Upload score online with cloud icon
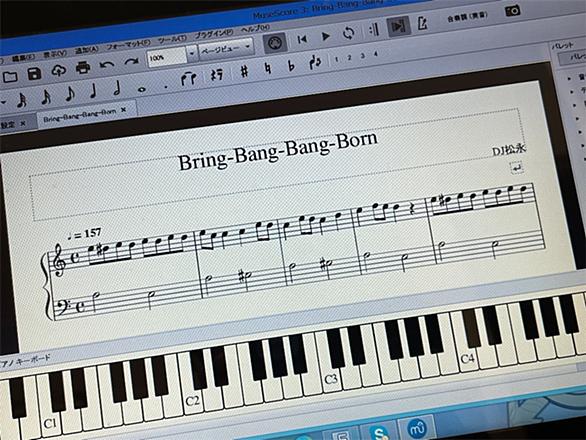Viewport: 586px width, 440px height. click(59, 70)
